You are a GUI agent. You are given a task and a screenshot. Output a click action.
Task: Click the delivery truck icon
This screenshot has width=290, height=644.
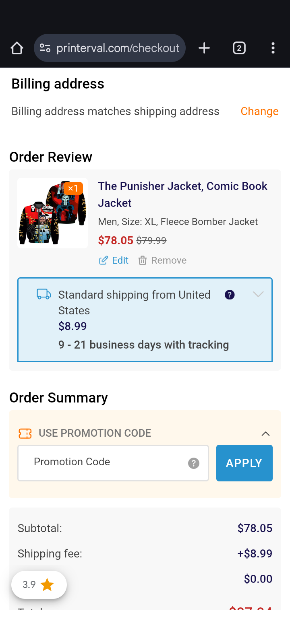tap(44, 294)
